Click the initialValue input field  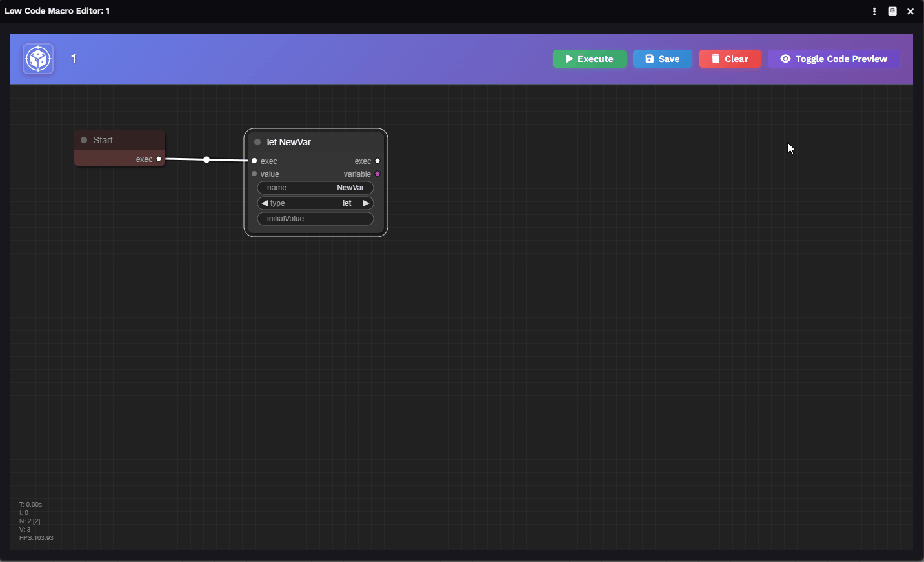coord(316,219)
